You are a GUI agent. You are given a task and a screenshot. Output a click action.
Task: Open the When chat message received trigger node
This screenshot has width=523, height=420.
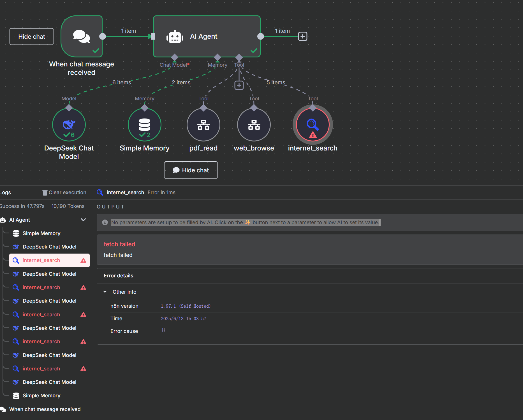(82, 36)
